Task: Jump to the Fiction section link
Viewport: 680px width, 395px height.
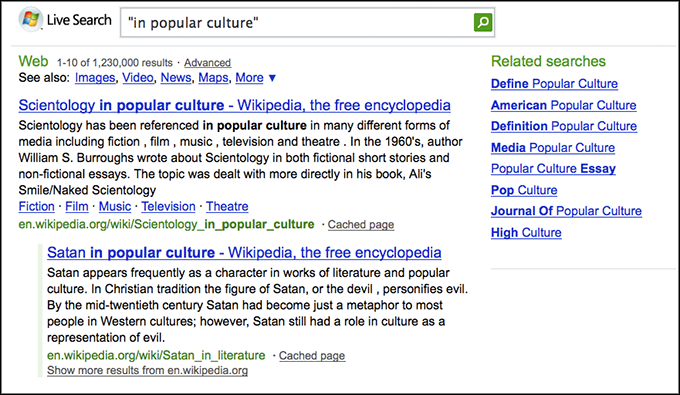Action: [x=36, y=206]
